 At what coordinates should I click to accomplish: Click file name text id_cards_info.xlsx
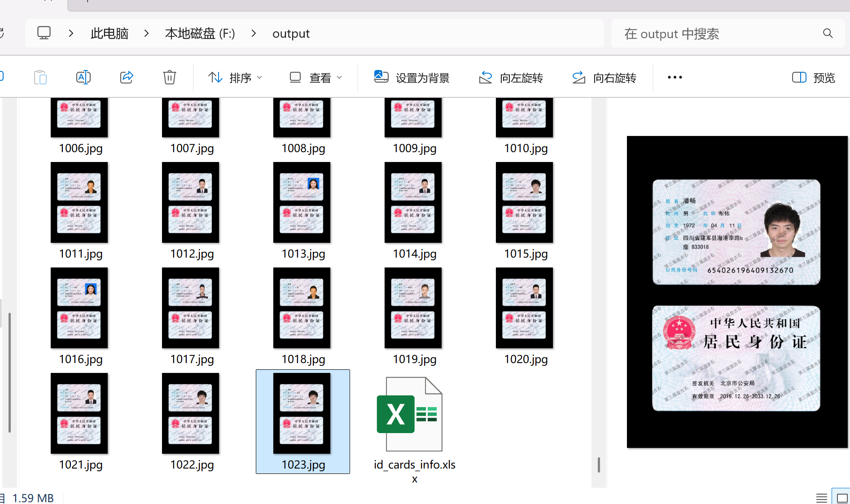pyautogui.click(x=415, y=471)
